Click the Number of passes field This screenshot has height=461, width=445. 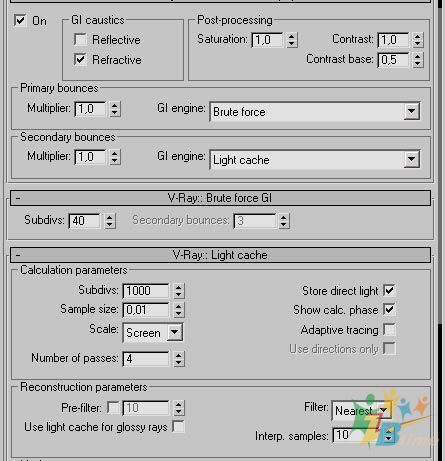coord(146,359)
